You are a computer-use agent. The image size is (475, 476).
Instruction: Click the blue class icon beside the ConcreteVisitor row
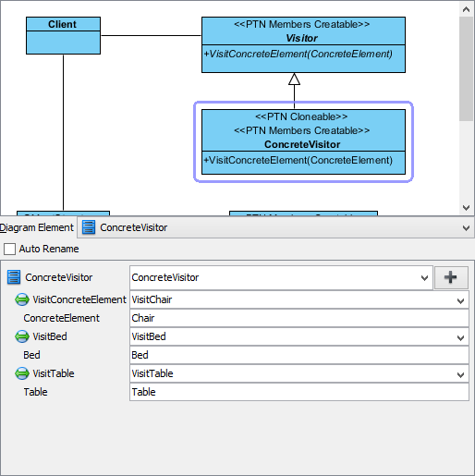click(14, 277)
